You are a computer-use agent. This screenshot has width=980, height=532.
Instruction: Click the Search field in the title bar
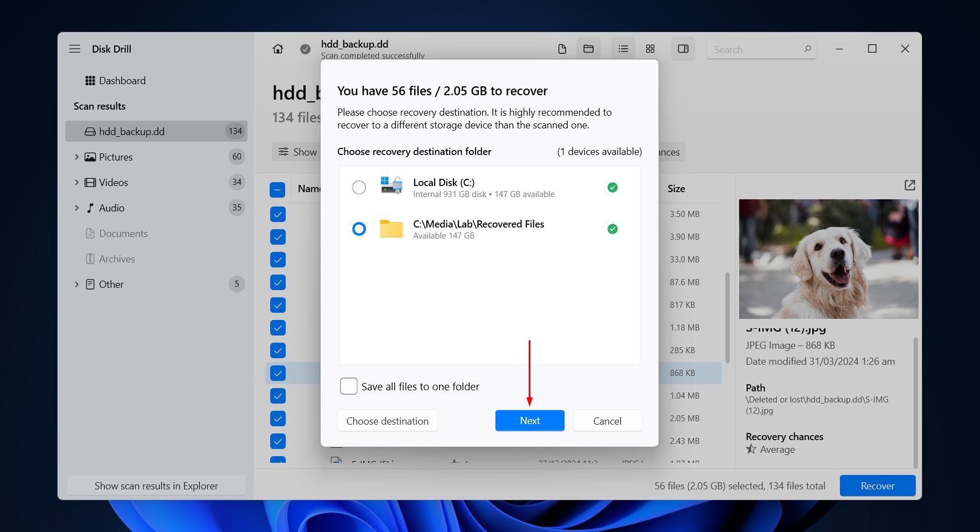click(x=761, y=49)
